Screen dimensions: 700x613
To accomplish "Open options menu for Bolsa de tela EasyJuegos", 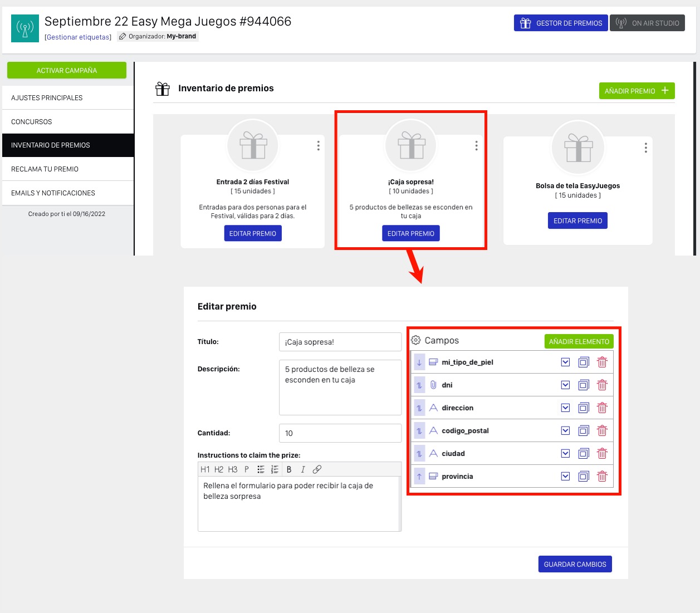I will coord(645,148).
